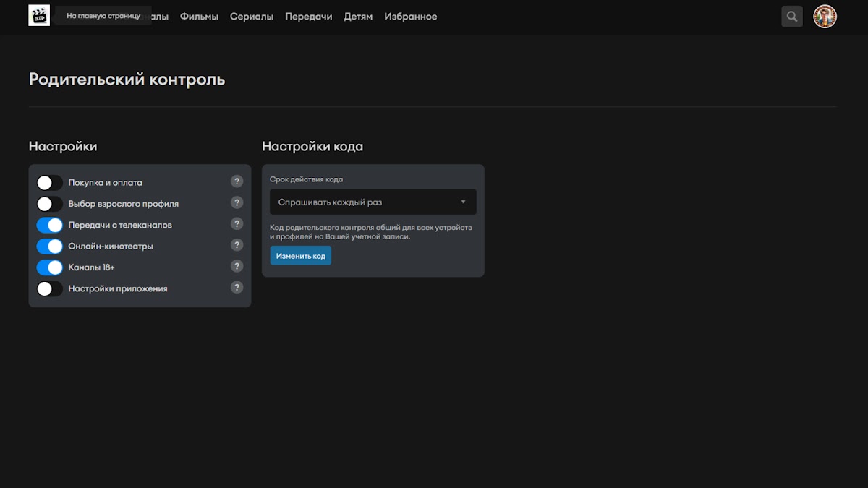This screenshot has height=488, width=868.
Task: Open search with magnifier icon
Action: click(792, 17)
